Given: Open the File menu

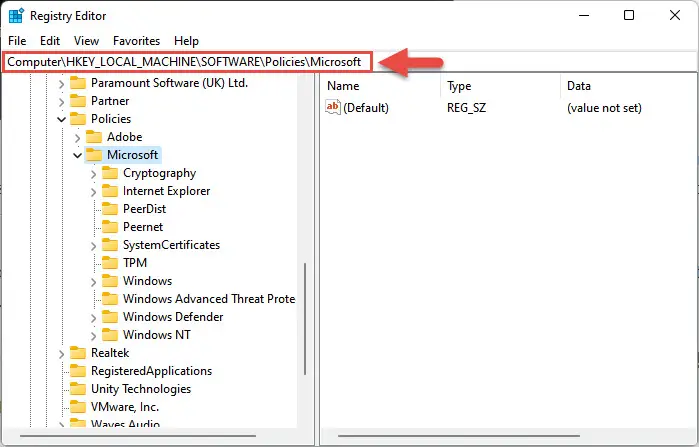Looking at the screenshot, I should [17, 41].
